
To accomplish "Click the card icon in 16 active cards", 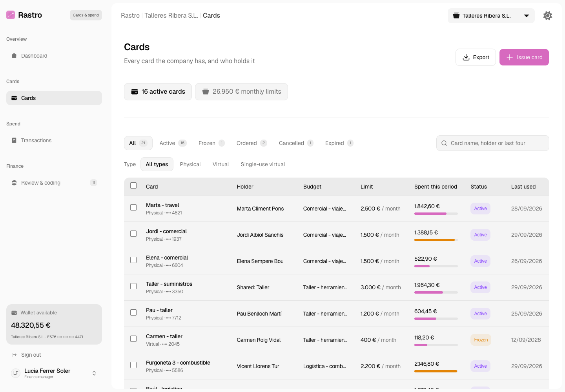I will 135,92.
